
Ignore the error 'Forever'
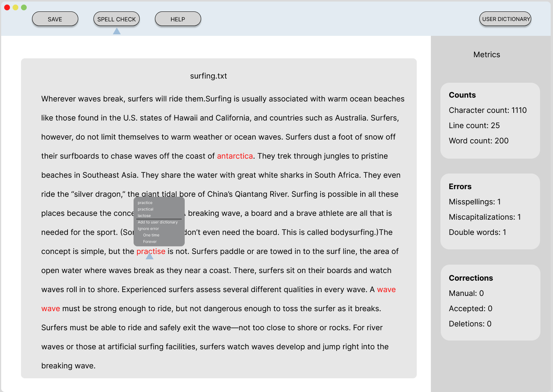tap(150, 242)
